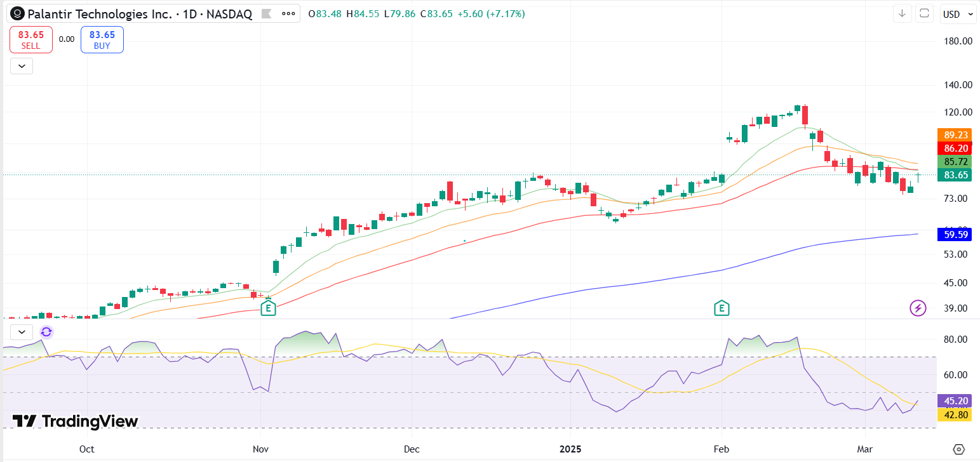
Task: Click the down arrow icon near USD
Action: click(901, 13)
